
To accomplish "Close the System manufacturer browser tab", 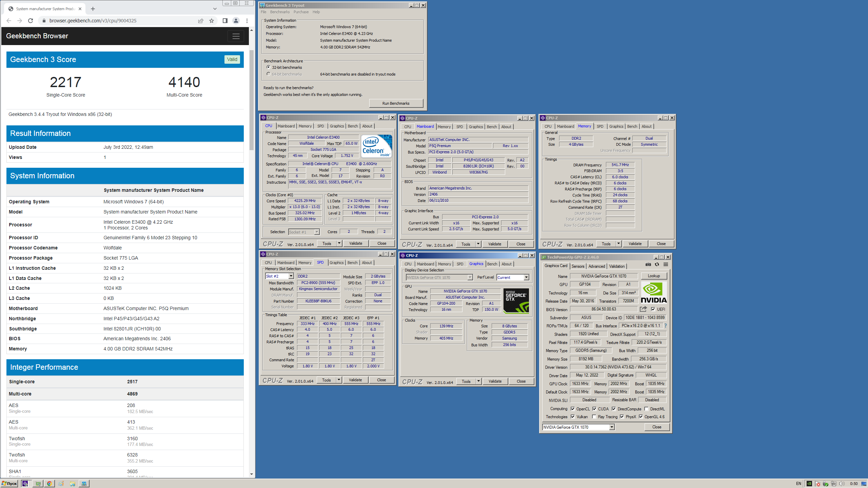I will coord(80,9).
